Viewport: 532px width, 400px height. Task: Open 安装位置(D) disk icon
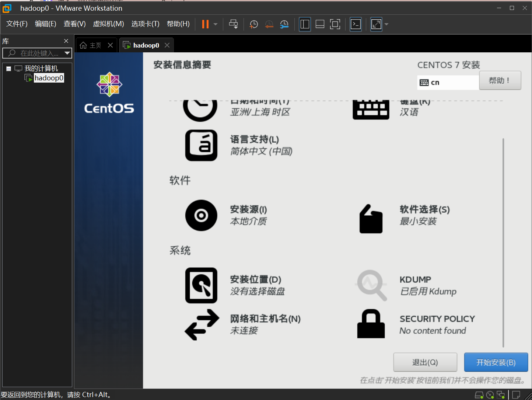pos(201,285)
